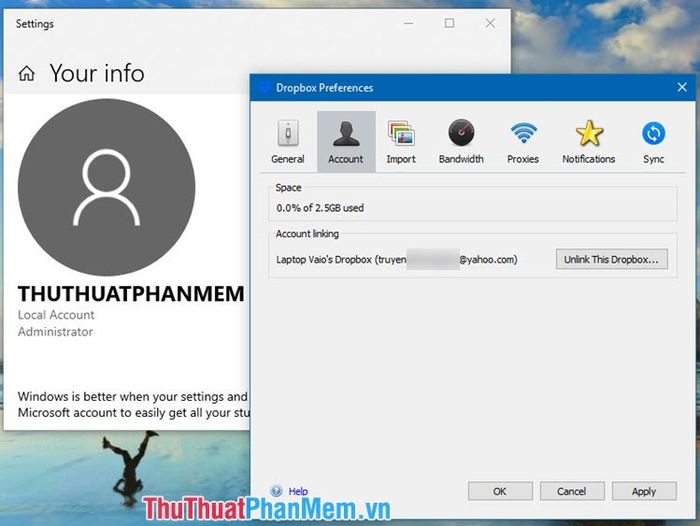This screenshot has height=526, width=700.
Task: Open the Help link
Action: click(x=298, y=491)
